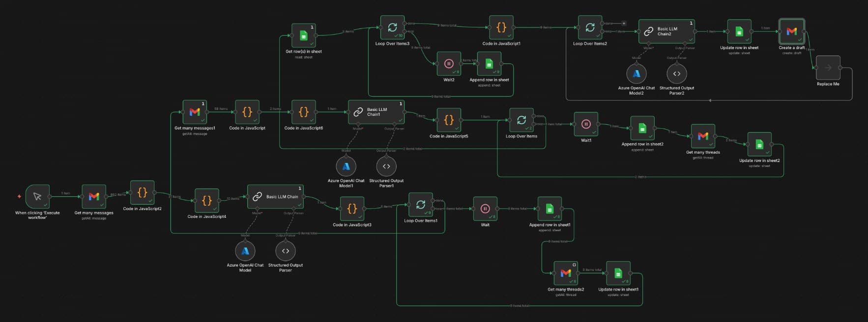Open the 'Code in JavaScript1' node

[x=501, y=27]
